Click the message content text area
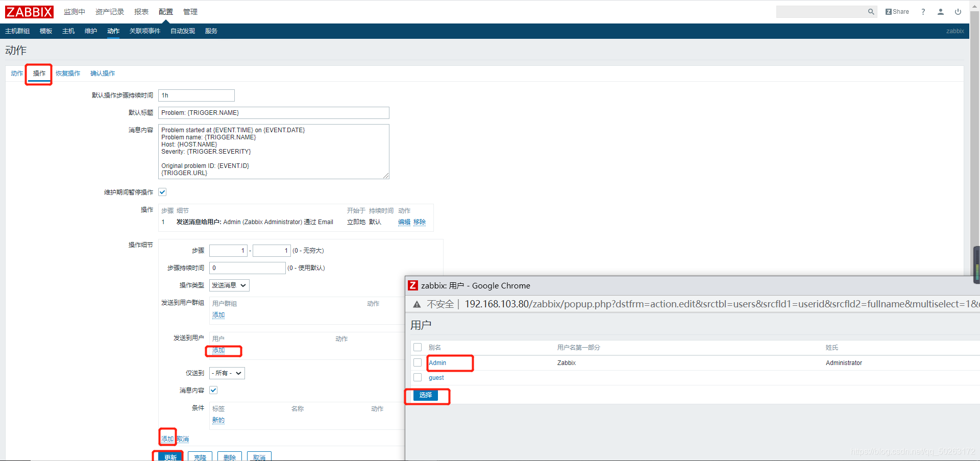Image resolution: width=980 pixels, height=461 pixels. pyautogui.click(x=274, y=152)
